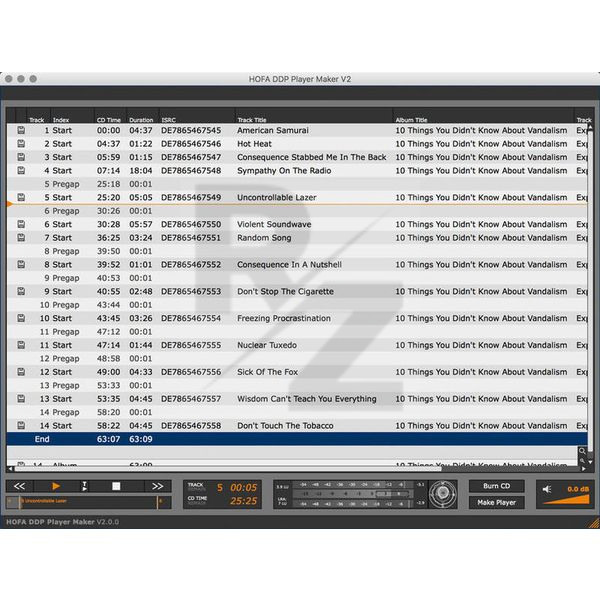This screenshot has height=600, width=600.
Task: Click CD time 49:00 of track 12
Action: pos(108,372)
